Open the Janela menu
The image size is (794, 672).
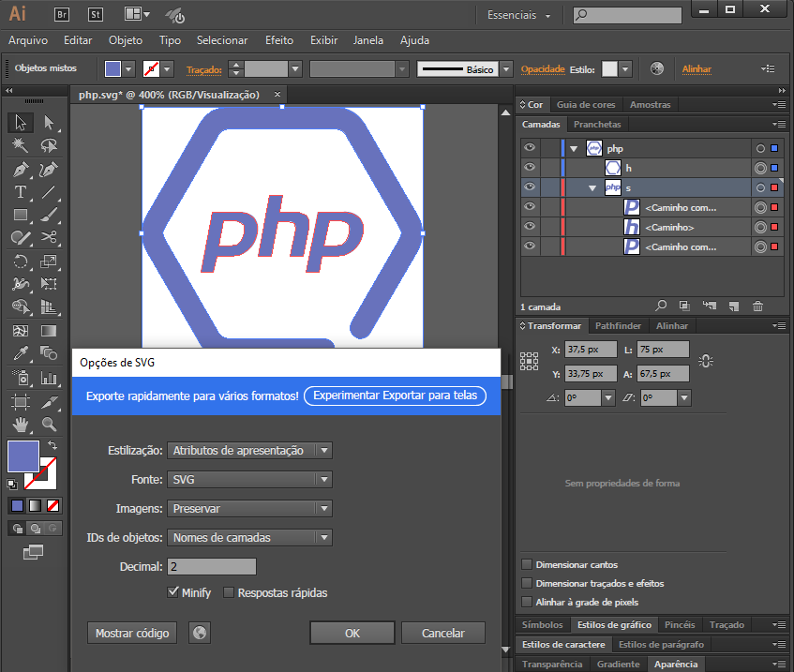(368, 40)
